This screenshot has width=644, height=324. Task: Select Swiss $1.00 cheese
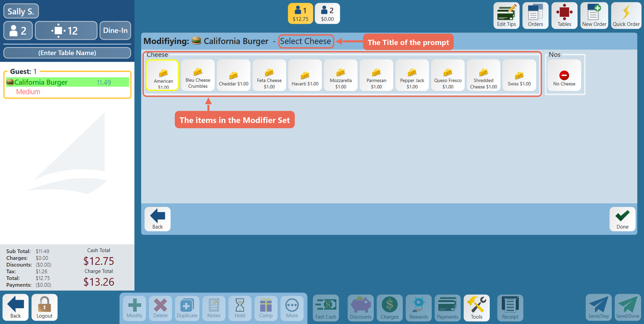[x=519, y=75]
